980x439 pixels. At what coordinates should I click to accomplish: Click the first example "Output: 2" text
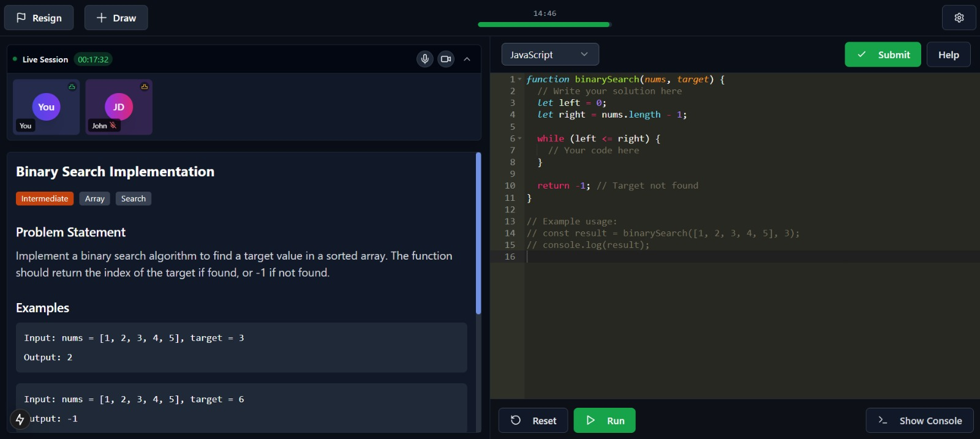pos(48,358)
